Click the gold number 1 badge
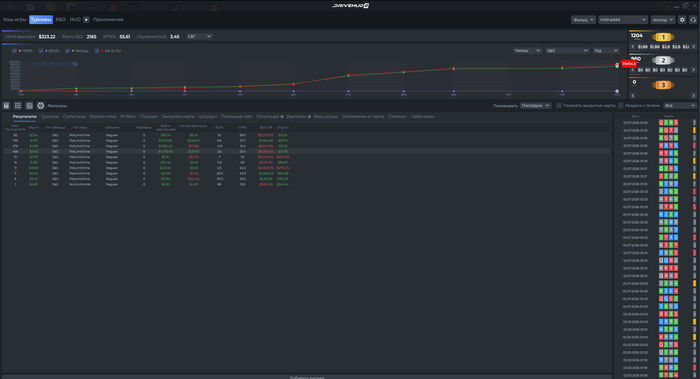 click(x=663, y=37)
